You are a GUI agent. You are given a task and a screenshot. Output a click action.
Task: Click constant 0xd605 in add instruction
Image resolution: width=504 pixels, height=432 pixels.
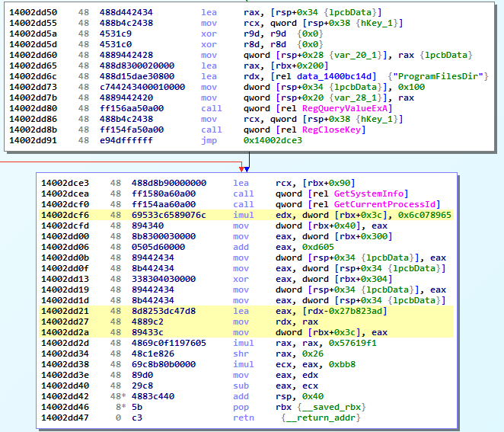(318, 247)
